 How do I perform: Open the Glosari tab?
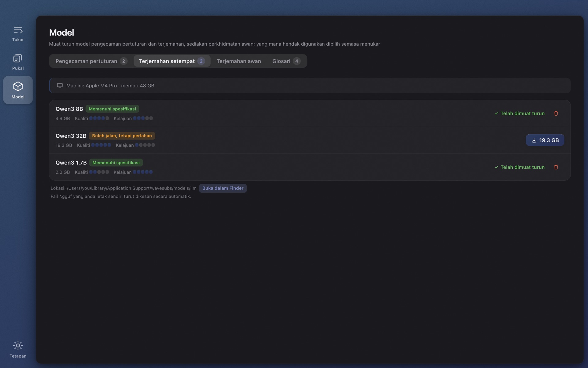point(286,61)
